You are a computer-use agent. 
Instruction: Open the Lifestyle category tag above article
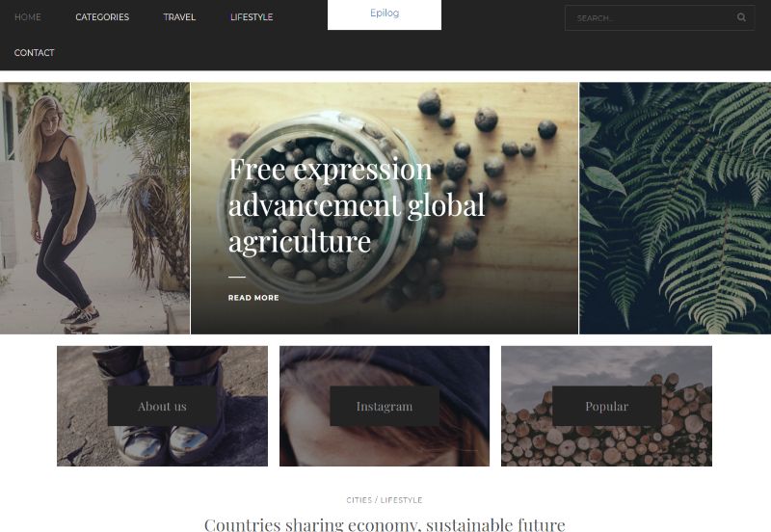pyautogui.click(x=401, y=500)
